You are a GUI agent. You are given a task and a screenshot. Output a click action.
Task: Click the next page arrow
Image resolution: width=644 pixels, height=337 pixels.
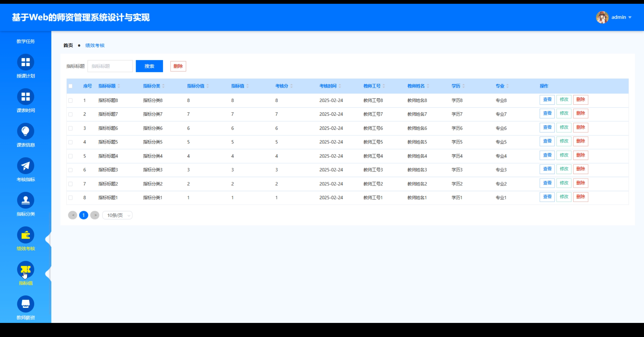click(x=95, y=215)
